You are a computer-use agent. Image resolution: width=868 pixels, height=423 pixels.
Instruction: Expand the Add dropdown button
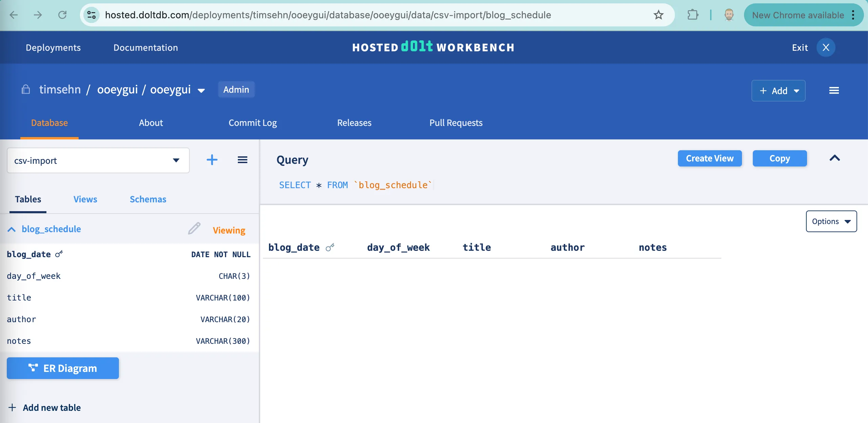pyautogui.click(x=778, y=91)
